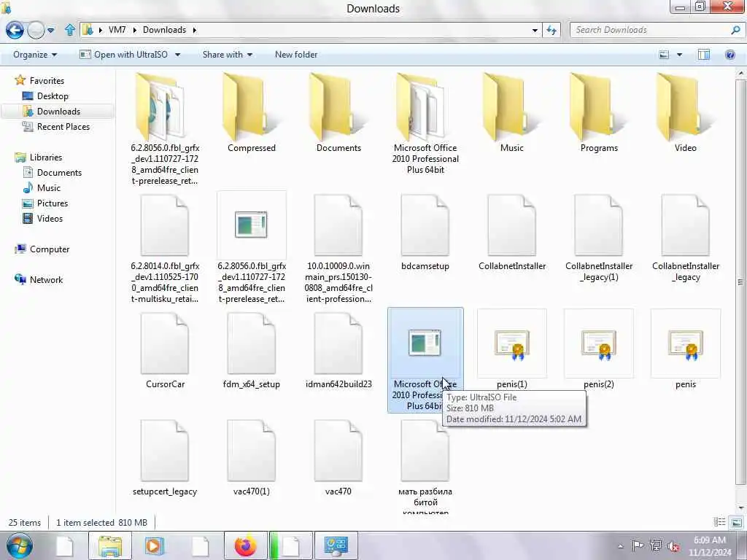
Task: Click Open with UltraISO button
Action: pos(124,55)
